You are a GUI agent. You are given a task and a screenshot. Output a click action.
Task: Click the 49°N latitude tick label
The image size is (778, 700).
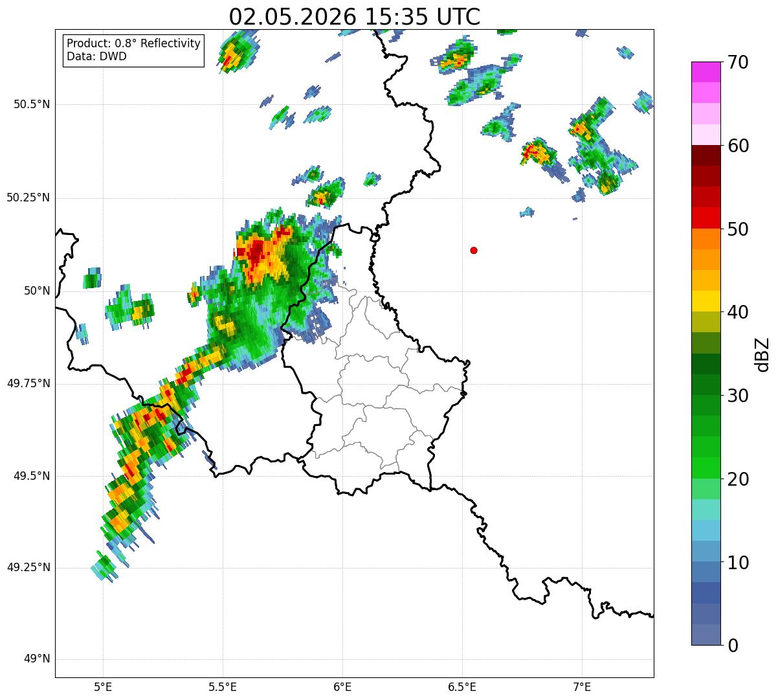[37, 659]
